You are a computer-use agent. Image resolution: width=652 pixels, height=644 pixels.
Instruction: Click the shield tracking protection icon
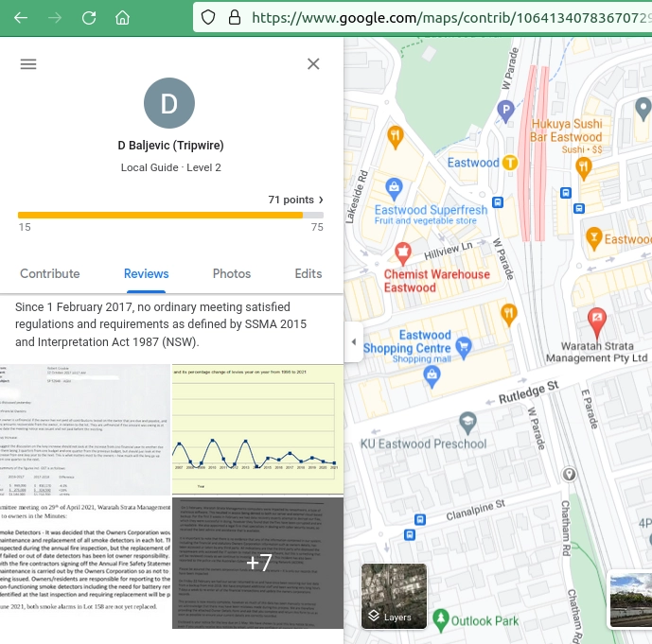208,17
